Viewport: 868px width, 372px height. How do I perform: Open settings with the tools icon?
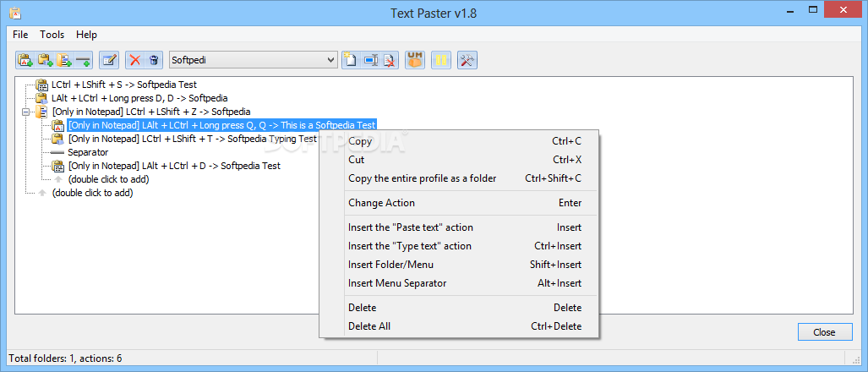point(467,60)
